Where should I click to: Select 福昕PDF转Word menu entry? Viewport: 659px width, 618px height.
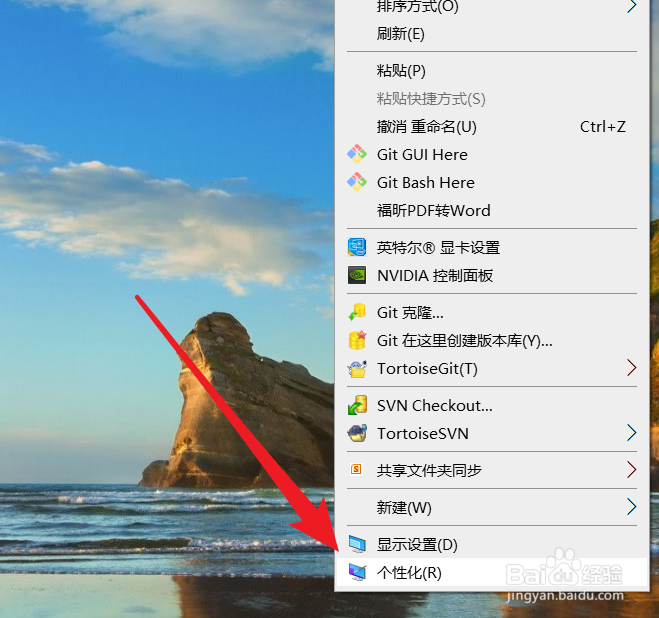492,210
